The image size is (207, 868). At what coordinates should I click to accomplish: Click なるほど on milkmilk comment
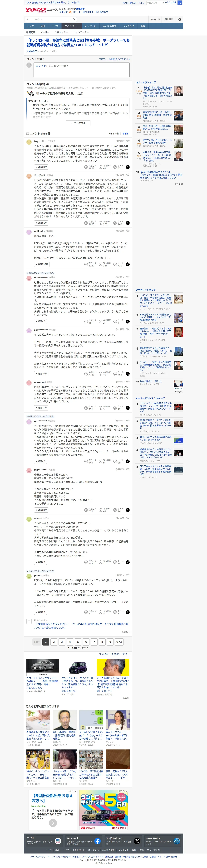point(104,264)
